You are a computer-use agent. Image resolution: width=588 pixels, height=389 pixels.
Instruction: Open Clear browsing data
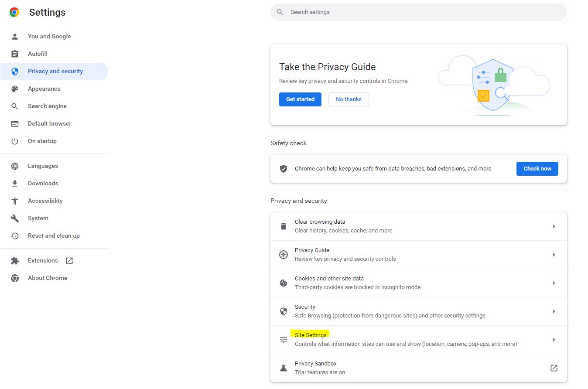point(320,222)
